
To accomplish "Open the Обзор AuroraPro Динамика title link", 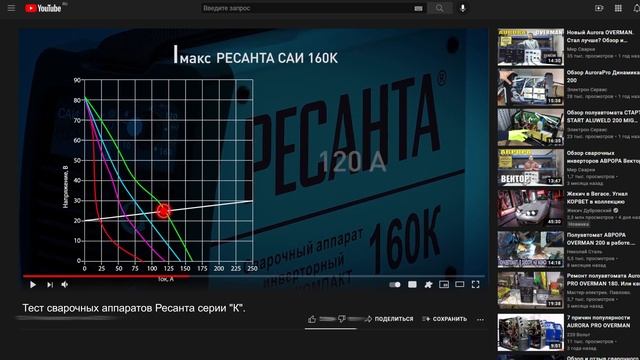I will tap(603, 76).
